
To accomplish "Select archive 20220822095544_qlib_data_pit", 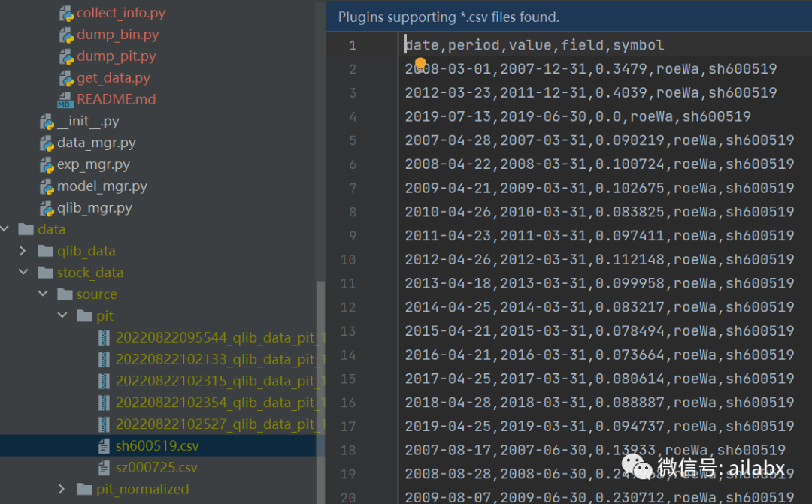I will (220, 337).
